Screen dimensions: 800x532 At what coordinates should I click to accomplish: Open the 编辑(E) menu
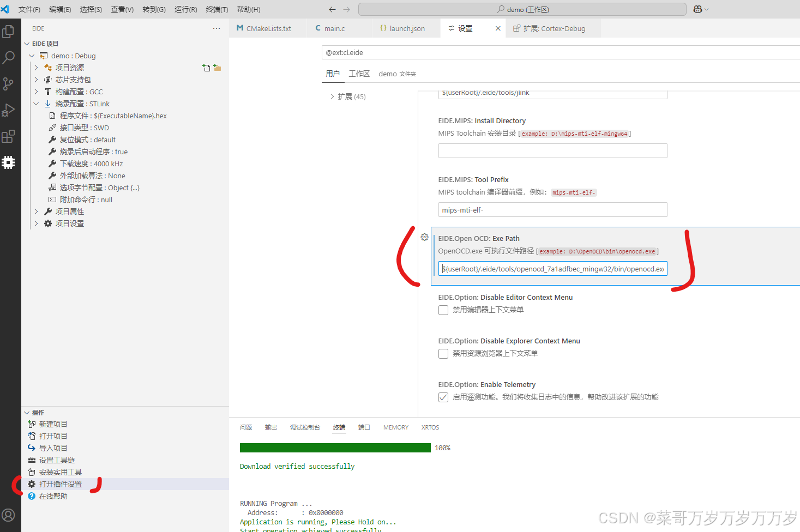tap(60, 9)
